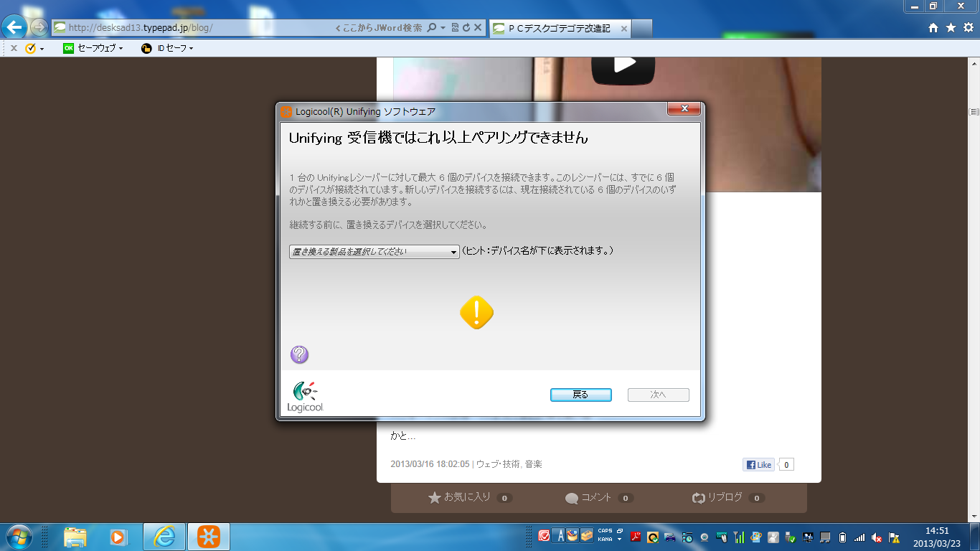Open the Favorites star icon
The width and height of the screenshot is (980, 551).
coord(951,27)
